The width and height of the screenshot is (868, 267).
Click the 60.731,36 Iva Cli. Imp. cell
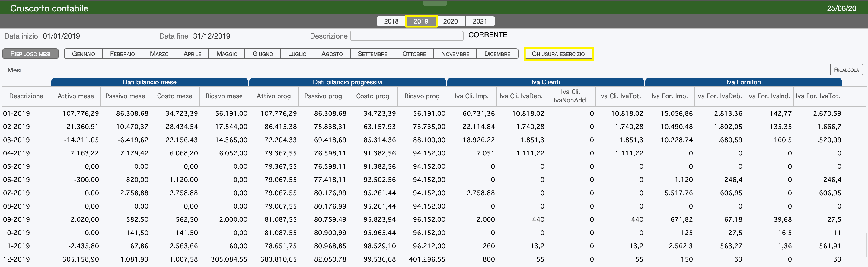click(x=478, y=113)
